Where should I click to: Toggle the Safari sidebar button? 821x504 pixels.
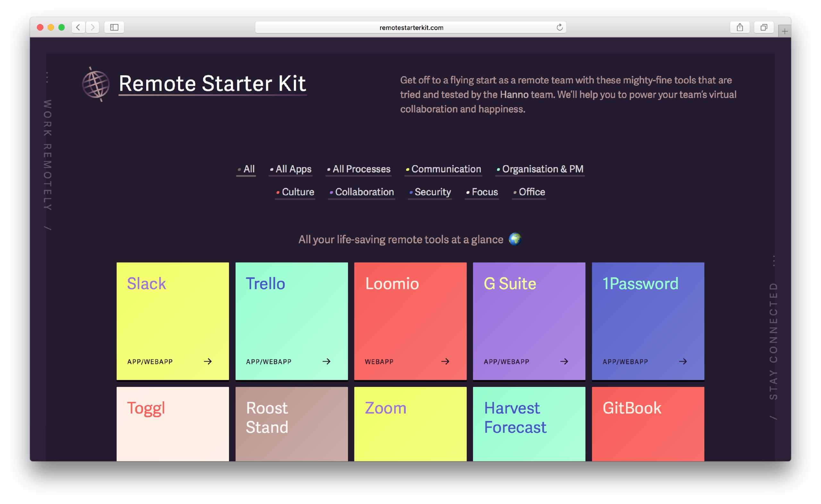coord(114,27)
